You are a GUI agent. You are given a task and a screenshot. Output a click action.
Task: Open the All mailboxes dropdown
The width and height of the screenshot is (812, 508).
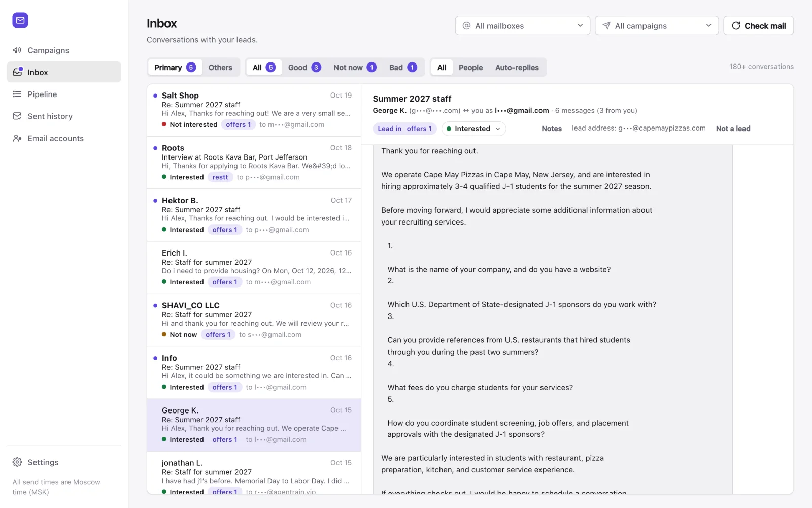tap(522, 25)
